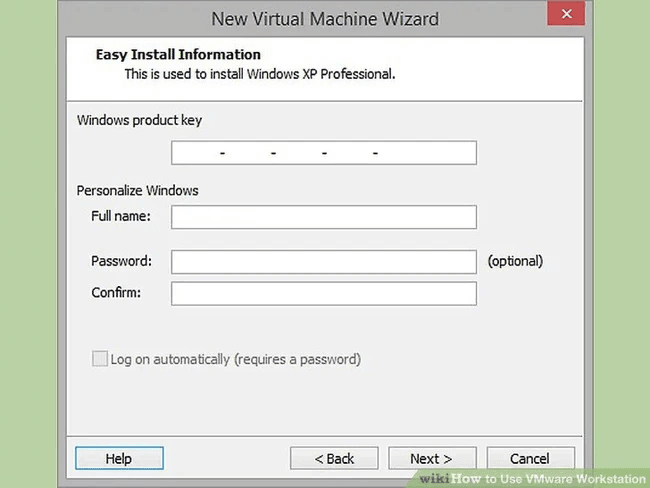Click the 'Full name:' label

(x=121, y=216)
